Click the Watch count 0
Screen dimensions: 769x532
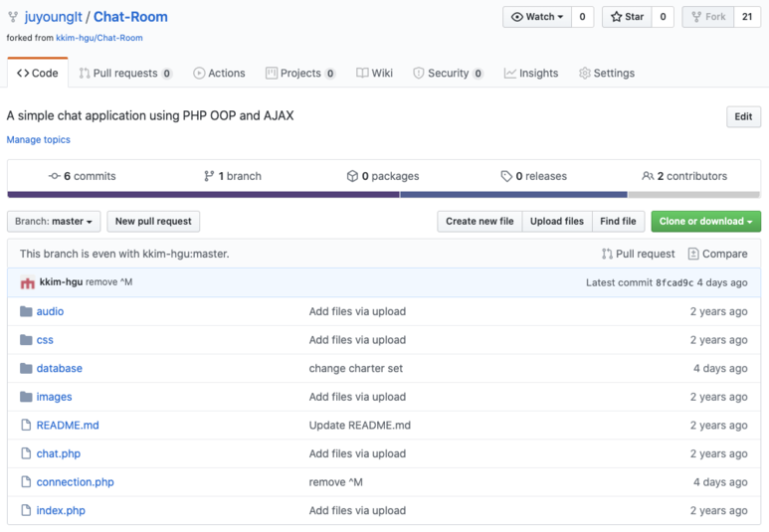(582, 17)
